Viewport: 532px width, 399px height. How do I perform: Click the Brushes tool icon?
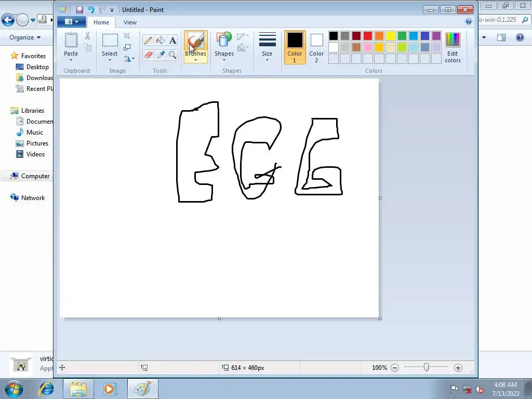click(x=196, y=41)
